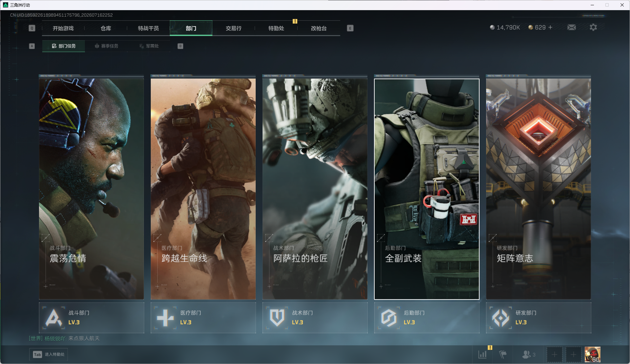
Task: Click the 战斗部门 department emblem icon
Action: [53, 318]
